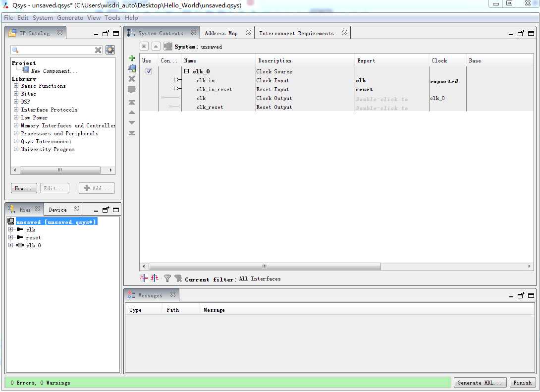Click the move to bottom arrow icon
Viewport: 540px width, 392px height.
[132, 133]
